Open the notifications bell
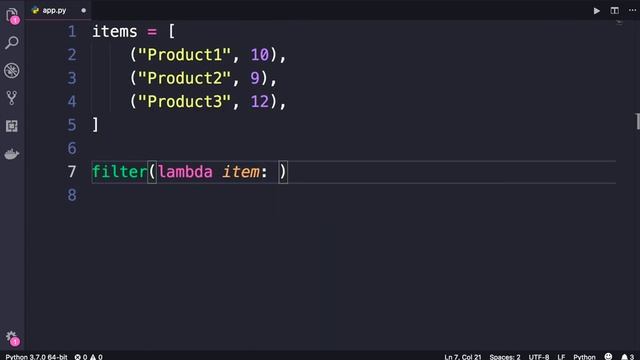This screenshot has width=640, height=360. [627, 356]
